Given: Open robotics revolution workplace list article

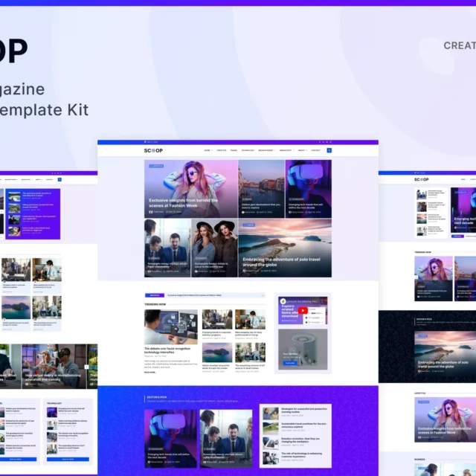Looking at the screenshot, I should (295, 443).
